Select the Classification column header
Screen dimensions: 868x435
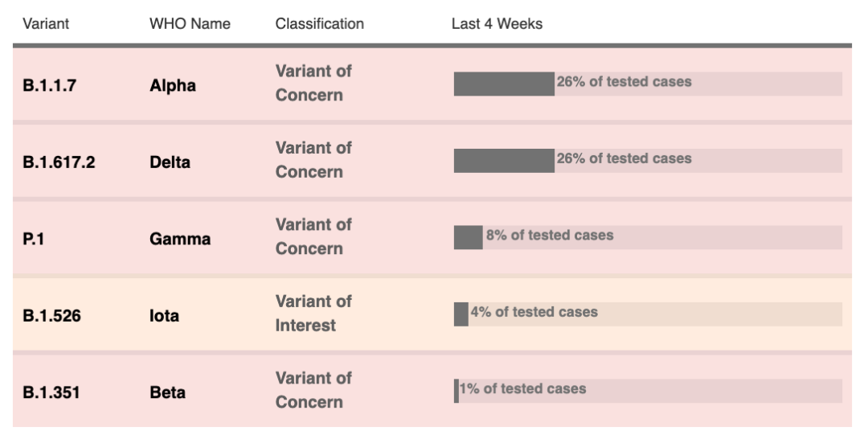pyautogui.click(x=319, y=24)
